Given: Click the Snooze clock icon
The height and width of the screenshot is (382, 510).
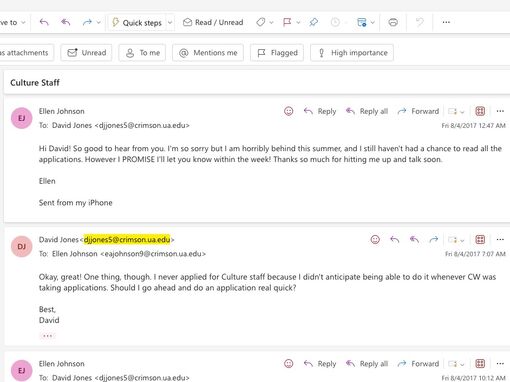Looking at the screenshot, I should 335,22.
